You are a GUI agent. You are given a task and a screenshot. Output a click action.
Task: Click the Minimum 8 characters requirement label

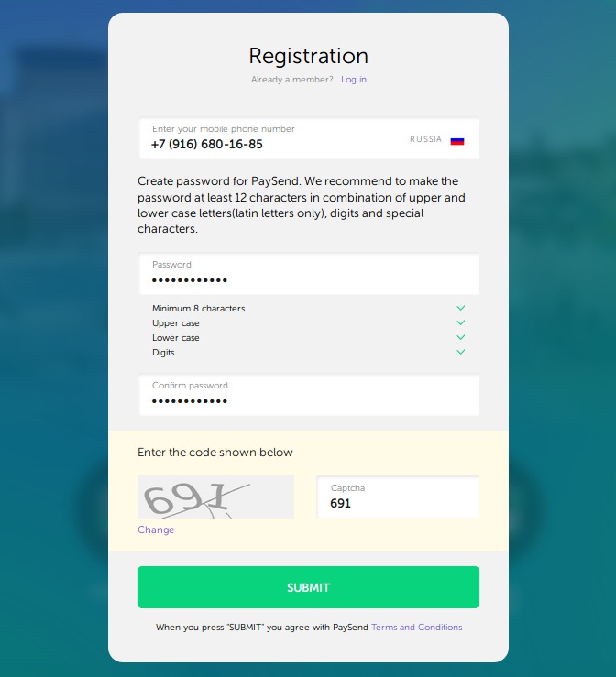(x=198, y=309)
